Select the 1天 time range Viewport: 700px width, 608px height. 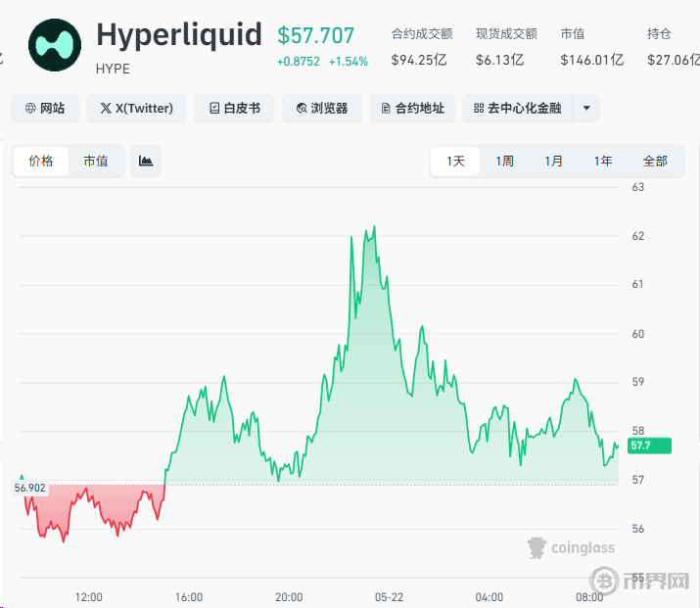pos(456,162)
